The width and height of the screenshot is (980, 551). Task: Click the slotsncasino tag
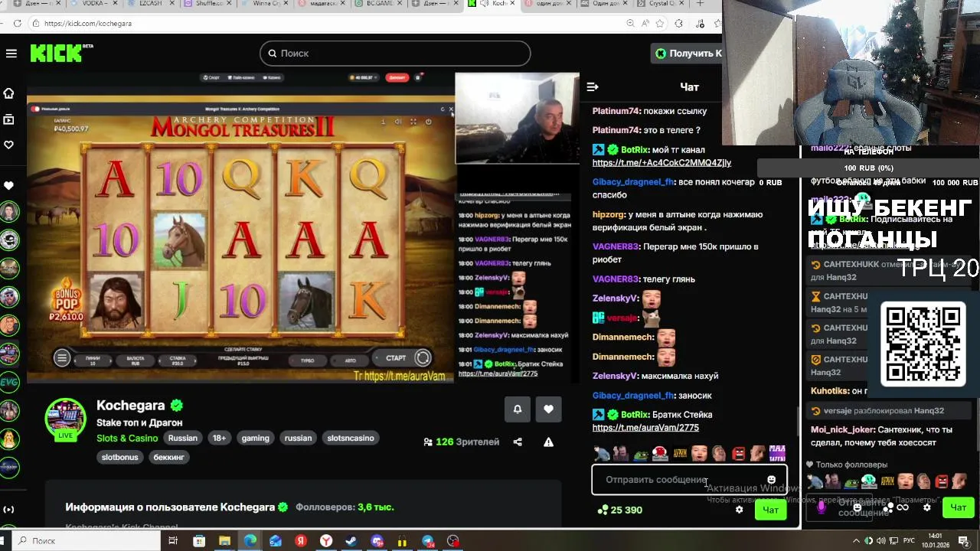(351, 439)
